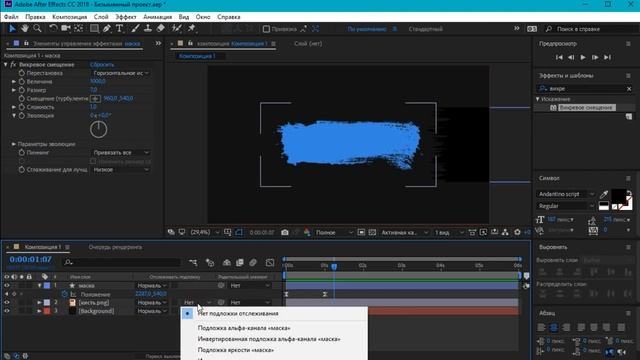This screenshot has height=360, width=640.
Task: Click Сбросить effect reset link
Action: point(102,64)
